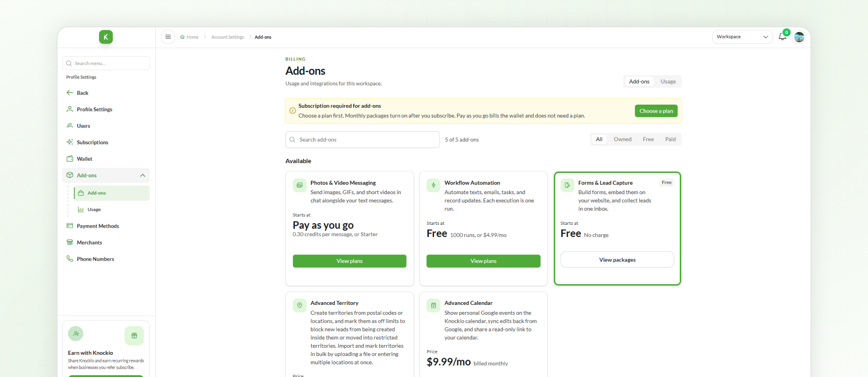Click the Photos & Video Messaging card icon
The image size is (868, 377).
click(x=300, y=185)
